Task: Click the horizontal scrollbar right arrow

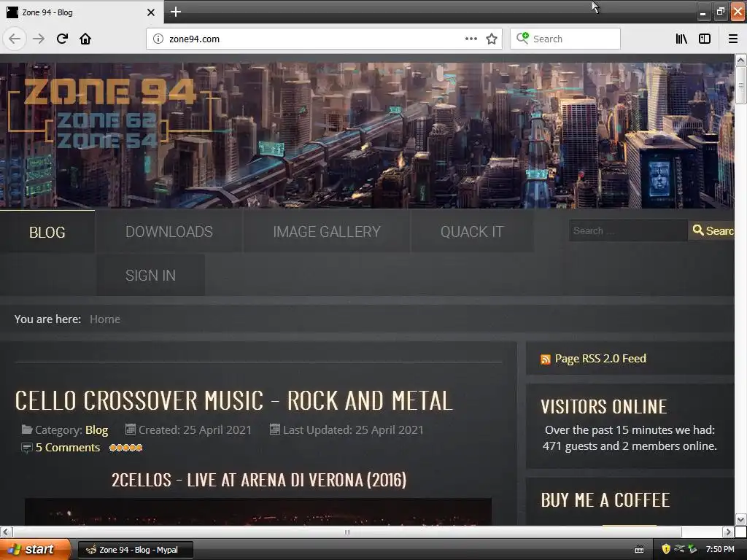Action: 728,532
